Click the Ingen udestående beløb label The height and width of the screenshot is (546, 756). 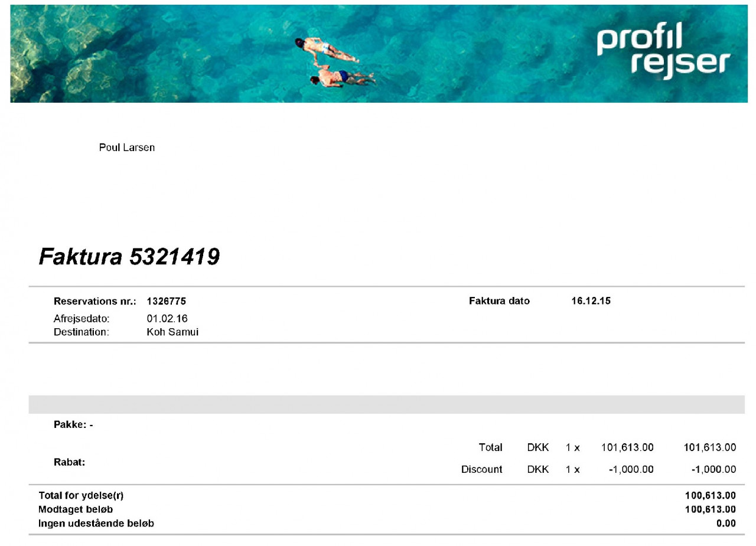tap(96, 523)
